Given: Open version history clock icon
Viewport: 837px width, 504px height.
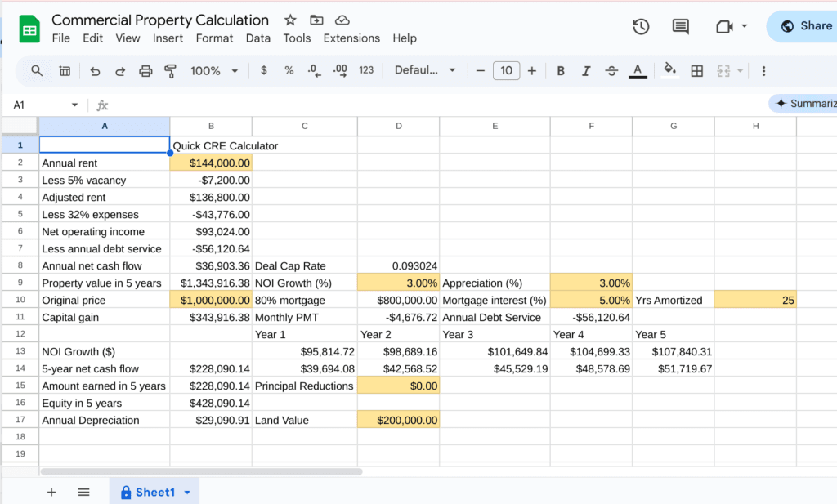Looking at the screenshot, I should tap(641, 26).
